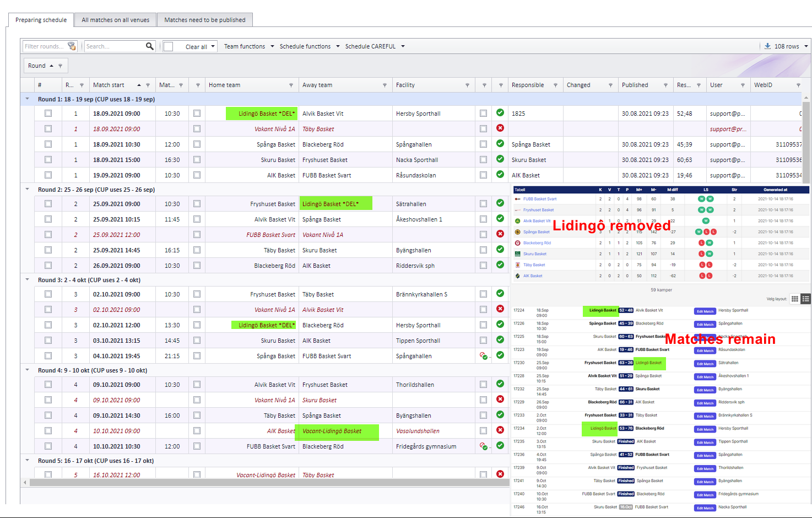The height and width of the screenshot is (518, 812).
Task: Open the Skuru Basket link in the standings table
Action: [x=535, y=254]
